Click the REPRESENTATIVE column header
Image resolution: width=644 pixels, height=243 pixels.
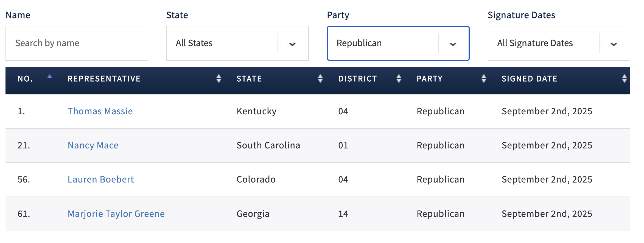pyautogui.click(x=104, y=79)
